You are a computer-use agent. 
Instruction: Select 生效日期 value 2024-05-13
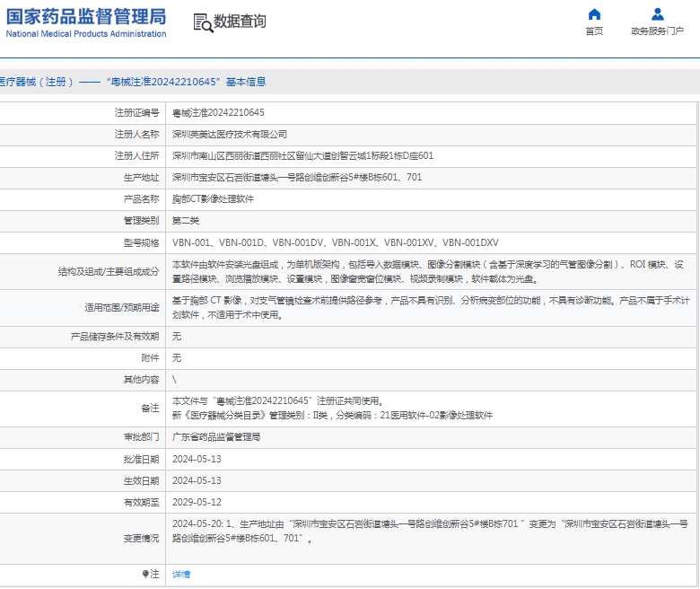pos(197,480)
